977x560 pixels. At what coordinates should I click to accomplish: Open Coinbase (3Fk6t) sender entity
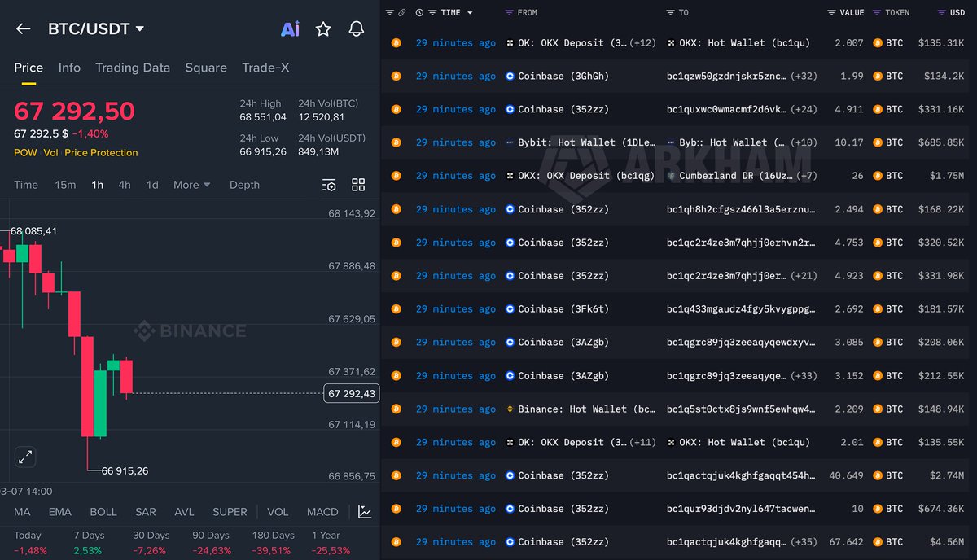tap(563, 309)
